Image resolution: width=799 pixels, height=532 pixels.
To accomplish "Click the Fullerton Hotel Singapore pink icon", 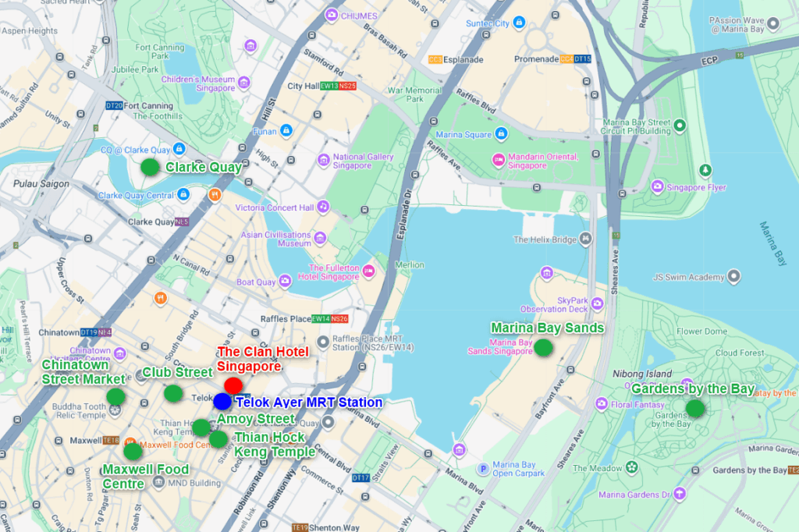I will pos(368,271).
